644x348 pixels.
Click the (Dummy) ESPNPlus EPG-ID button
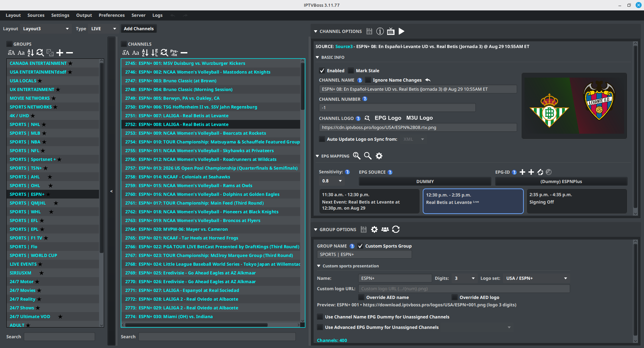point(561,181)
